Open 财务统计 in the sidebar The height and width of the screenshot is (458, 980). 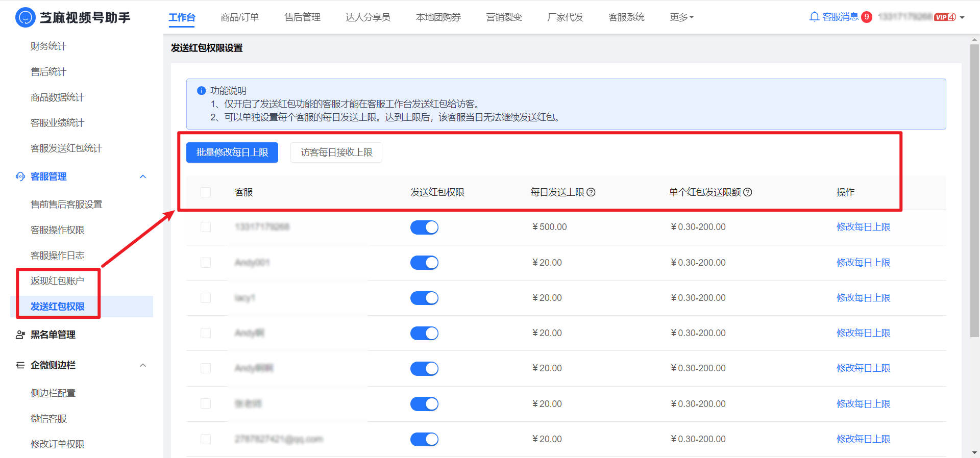(48, 46)
